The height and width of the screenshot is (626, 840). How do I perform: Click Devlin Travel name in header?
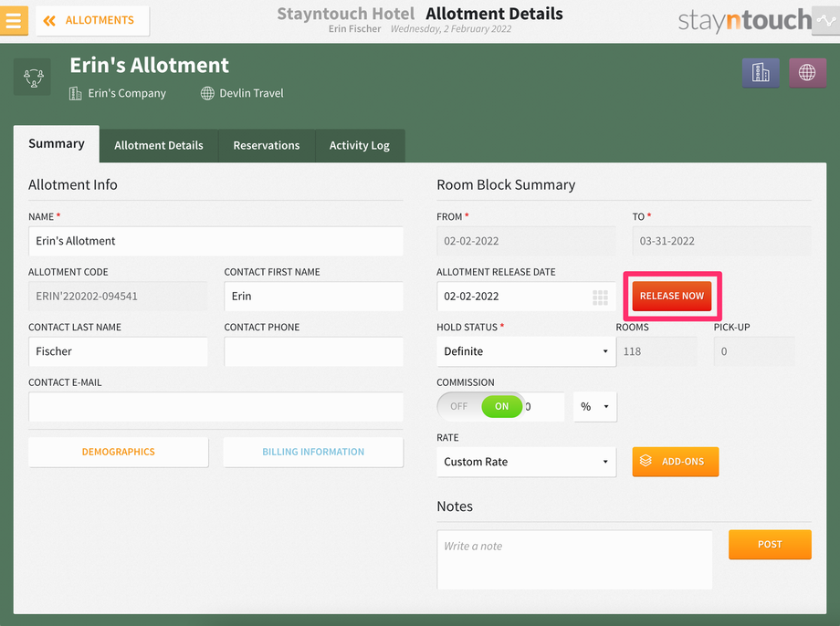tap(251, 93)
